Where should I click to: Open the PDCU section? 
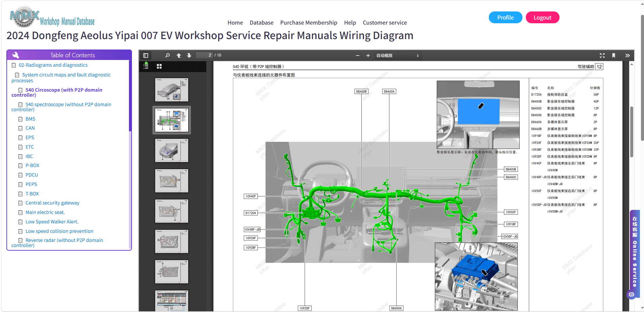coord(32,175)
